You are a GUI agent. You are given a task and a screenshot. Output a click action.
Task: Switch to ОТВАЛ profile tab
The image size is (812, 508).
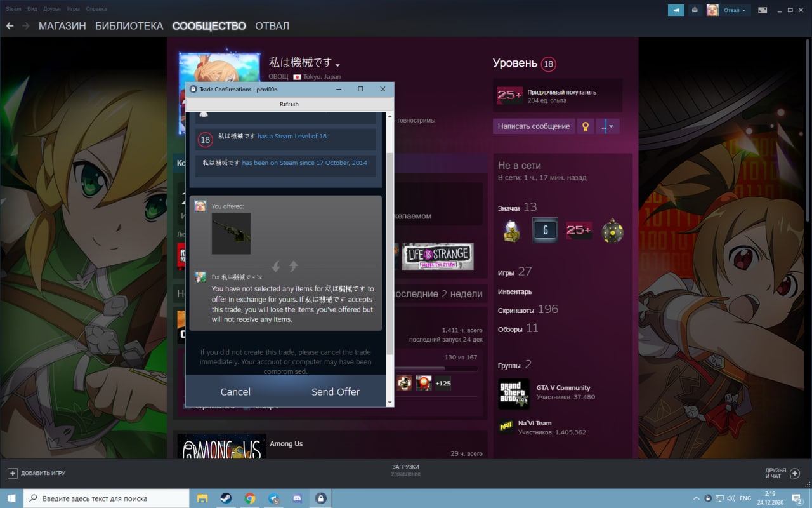(272, 26)
